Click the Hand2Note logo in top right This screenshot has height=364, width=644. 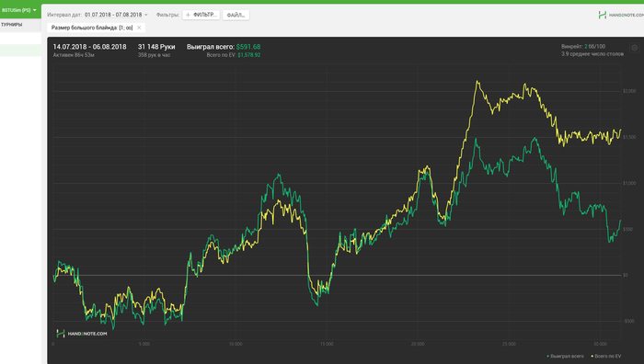coord(621,16)
